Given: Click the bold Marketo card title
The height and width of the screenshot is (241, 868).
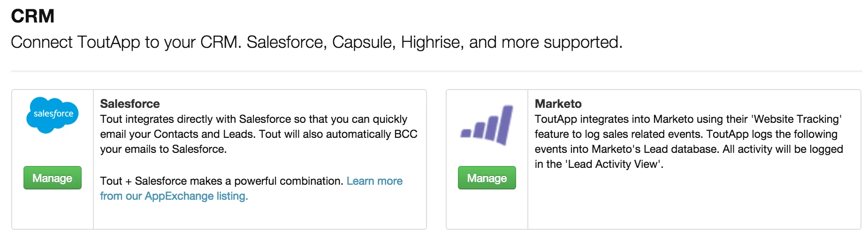Looking at the screenshot, I should coord(558,104).
